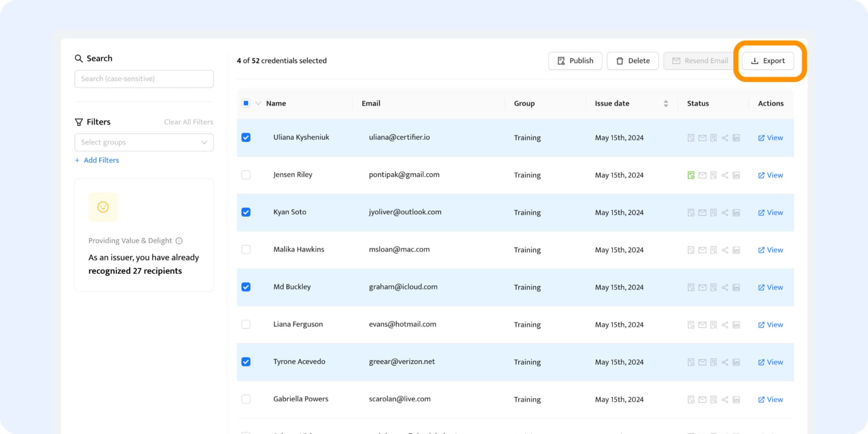The width and height of the screenshot is (868, 434).
Task: Select the Jensen Riley row checkbox
Action: click(246, 175)
